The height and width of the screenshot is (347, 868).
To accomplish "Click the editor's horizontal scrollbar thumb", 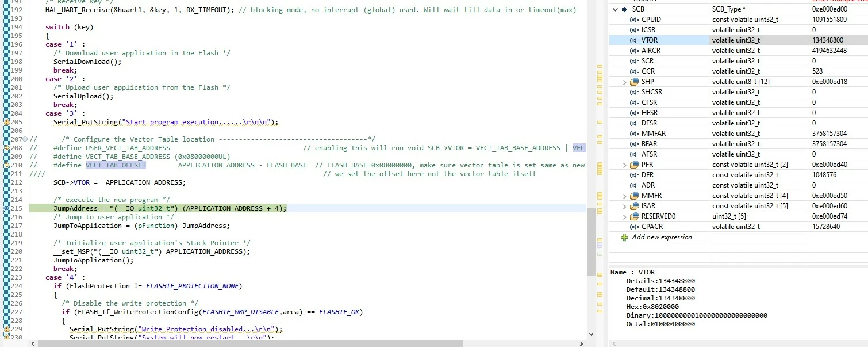I will 250,343.
